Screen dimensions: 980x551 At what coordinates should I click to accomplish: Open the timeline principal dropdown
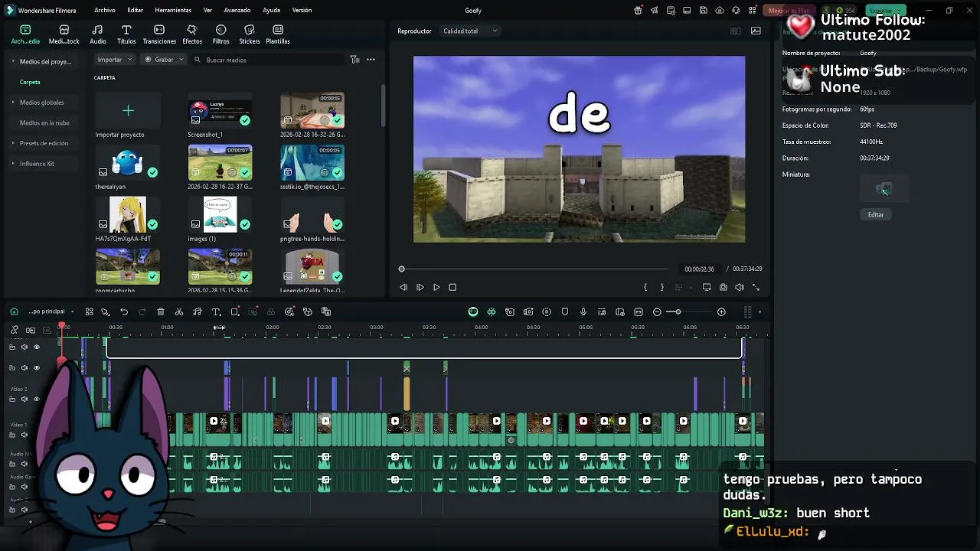tap(51, 311)
